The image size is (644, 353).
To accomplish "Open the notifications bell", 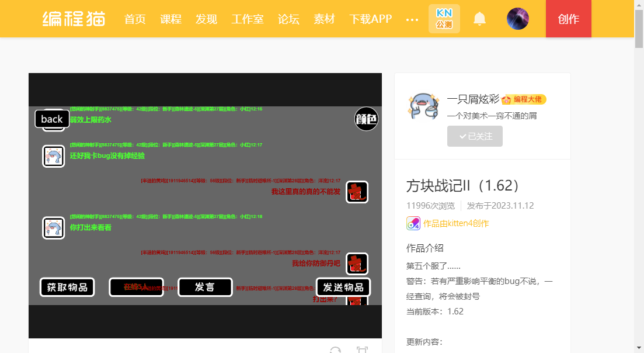I will click(x=479, y=19).
